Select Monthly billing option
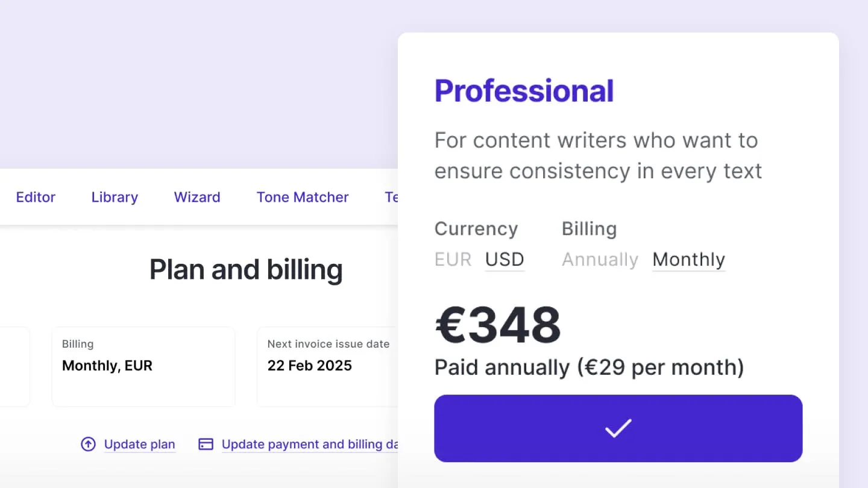The height and width of the screenshot is (488, 868). pos(688,259)
